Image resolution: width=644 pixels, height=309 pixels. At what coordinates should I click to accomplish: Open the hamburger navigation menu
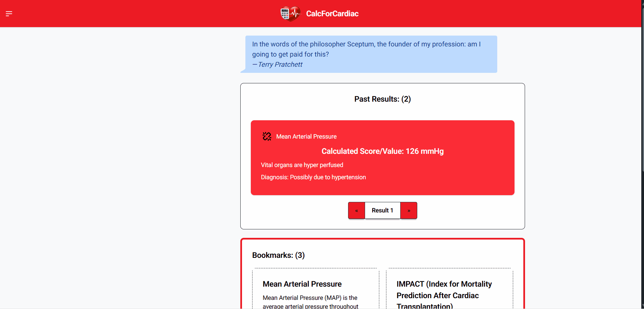pos(9,14)
